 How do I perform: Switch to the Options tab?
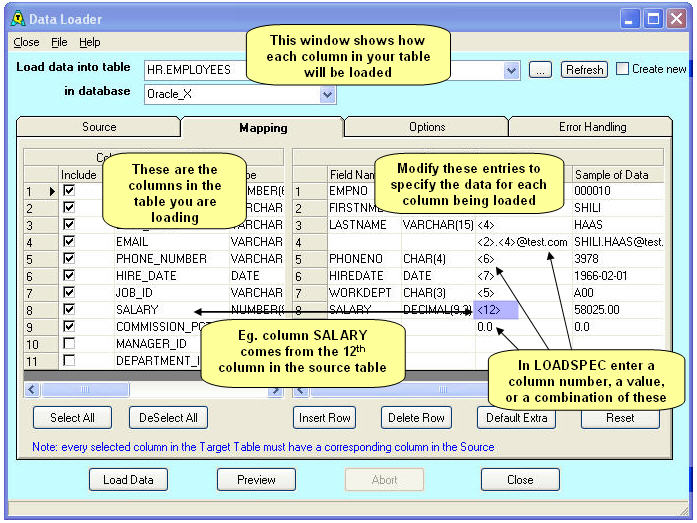(427, 127)
